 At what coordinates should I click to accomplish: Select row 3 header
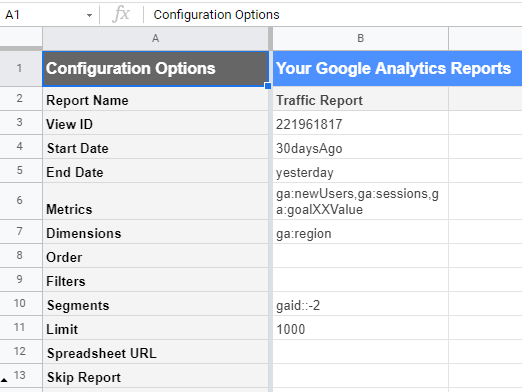pos(21,123)
